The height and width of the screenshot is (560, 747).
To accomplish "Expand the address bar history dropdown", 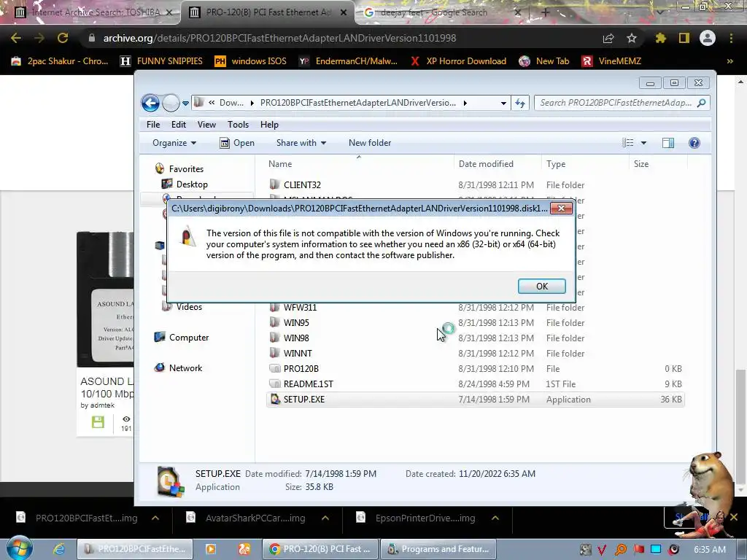I will [503, 103].
